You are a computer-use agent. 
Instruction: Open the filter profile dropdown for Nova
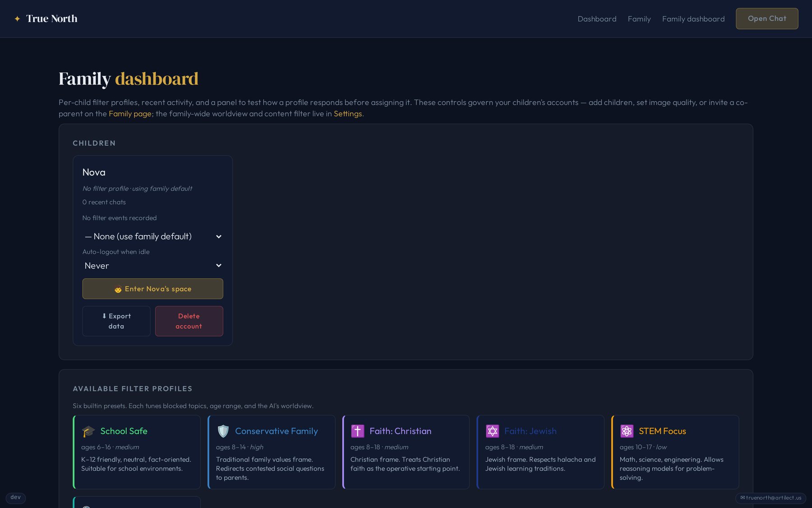[x=152, y=236]
